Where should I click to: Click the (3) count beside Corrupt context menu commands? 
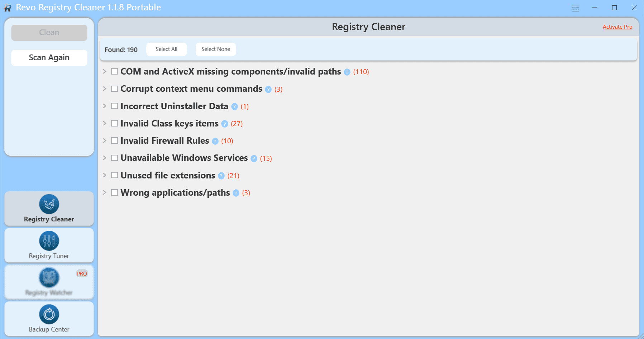pos(278,89)
